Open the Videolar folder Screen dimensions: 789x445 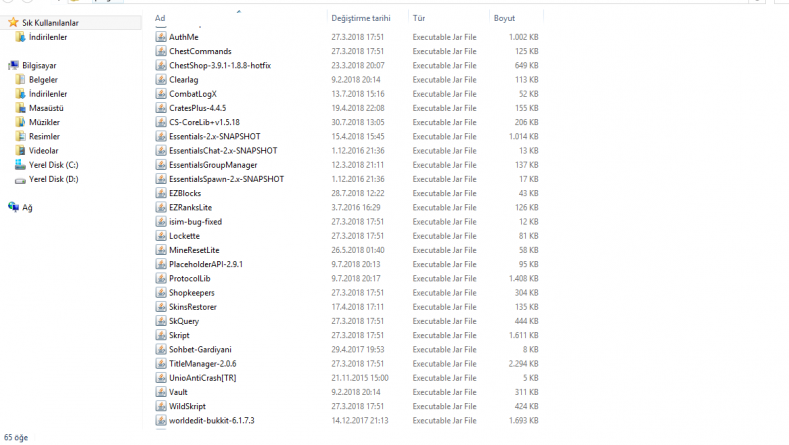[44, 151]
